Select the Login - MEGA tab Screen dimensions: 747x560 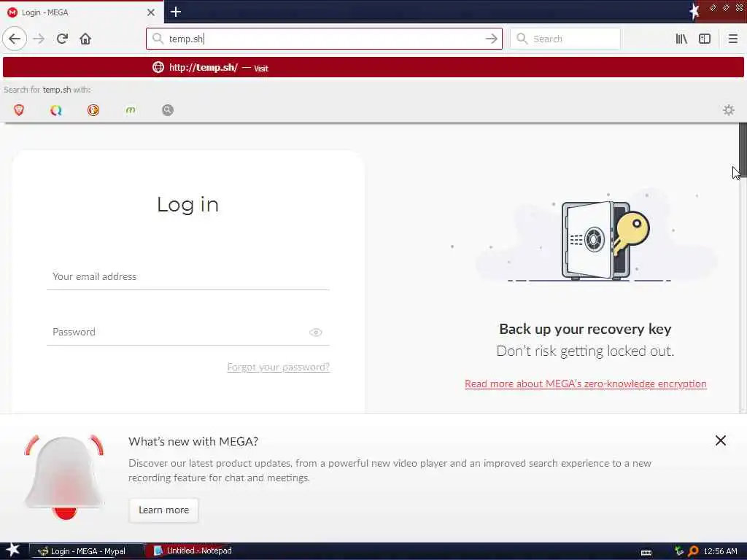click(x=82, y=12)
